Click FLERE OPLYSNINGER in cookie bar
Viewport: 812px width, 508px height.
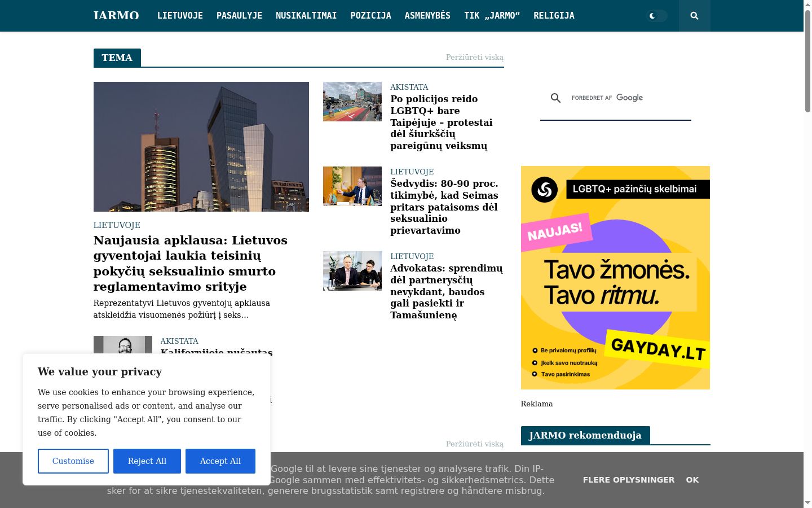pos(629,480)
